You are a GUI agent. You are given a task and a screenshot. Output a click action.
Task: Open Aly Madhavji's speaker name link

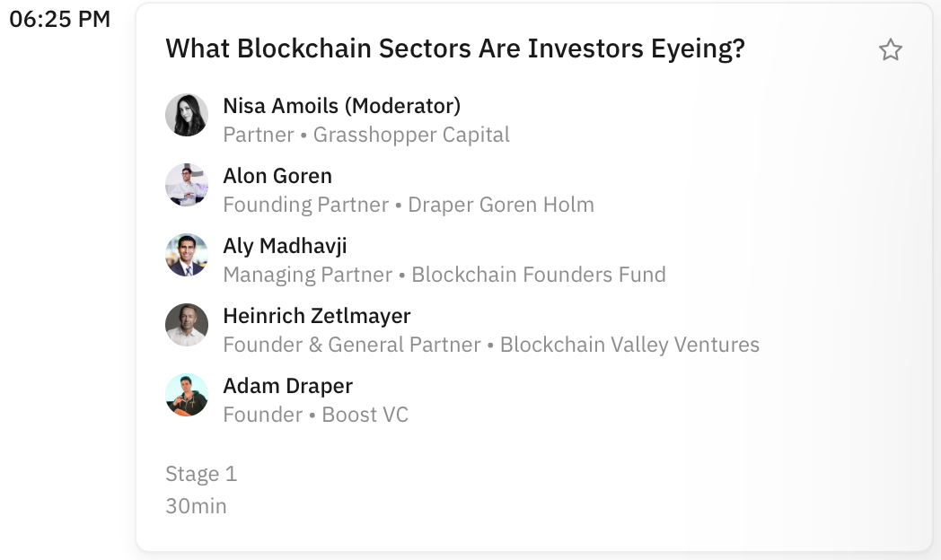coord(285,246)
